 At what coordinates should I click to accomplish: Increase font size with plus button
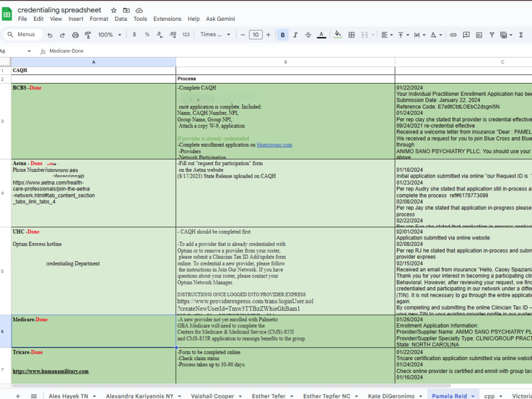(268, 35)
